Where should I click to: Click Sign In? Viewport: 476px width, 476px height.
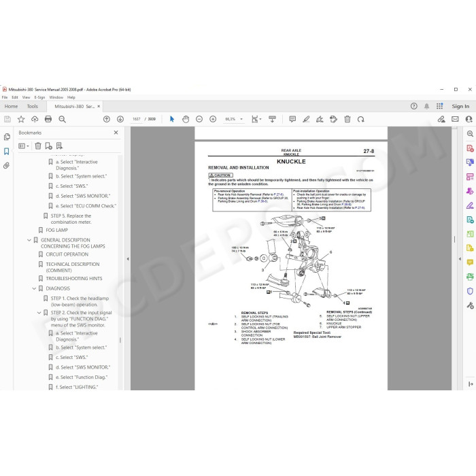coord(460,106)
